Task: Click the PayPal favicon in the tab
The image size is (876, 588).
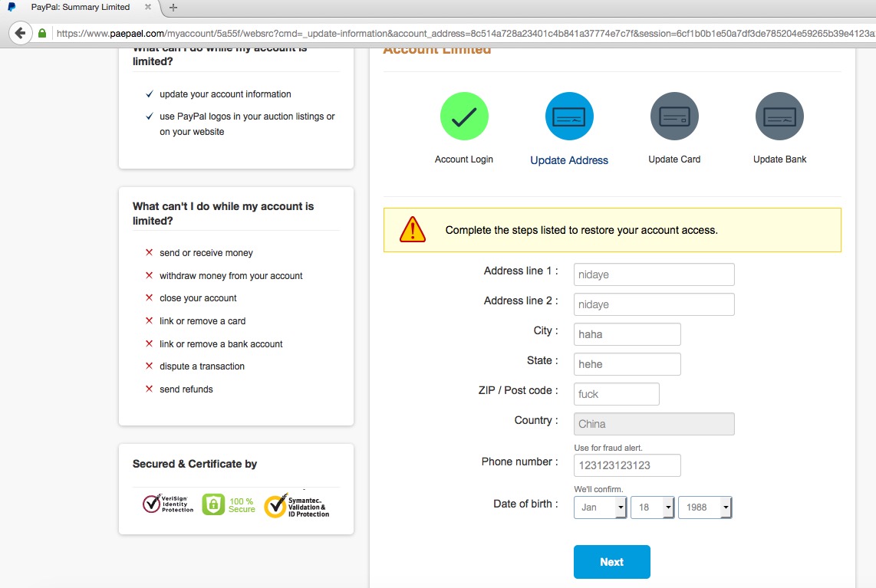Action: (x=12, y=7)
